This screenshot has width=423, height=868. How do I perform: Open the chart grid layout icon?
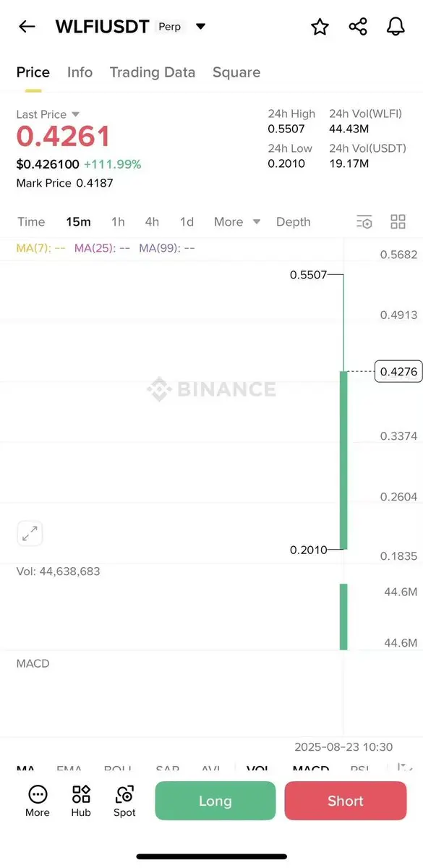tap(398, 222)
